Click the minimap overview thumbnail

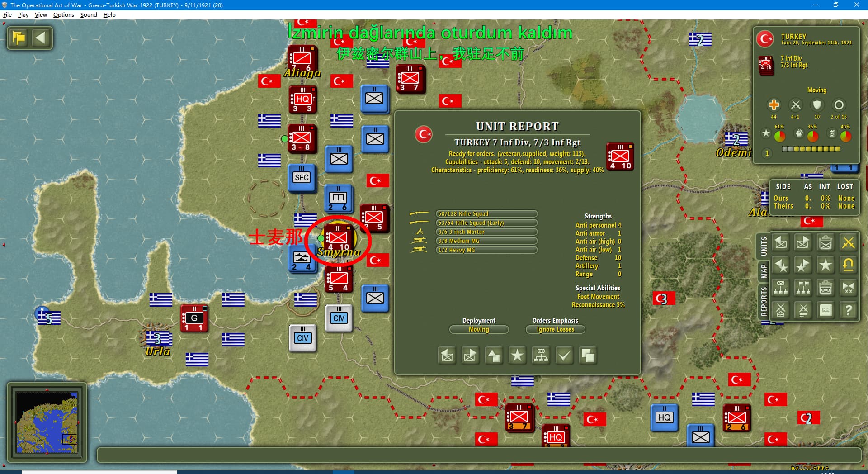[47, 422]
